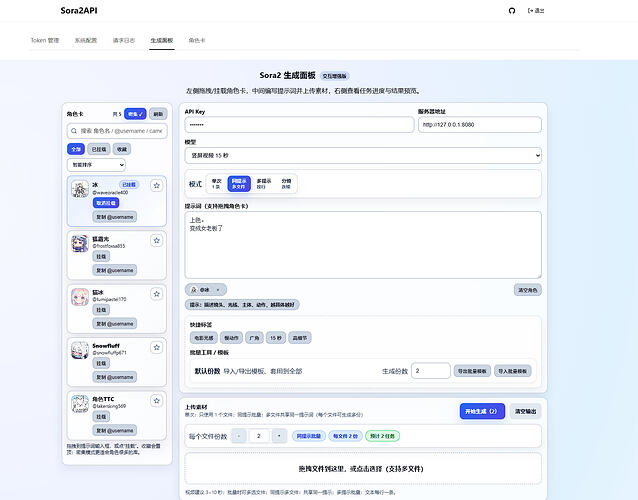Click the Snowfluff avatar image
The image size is (638, 500).
pyautogui.click(x=80, y=350)
